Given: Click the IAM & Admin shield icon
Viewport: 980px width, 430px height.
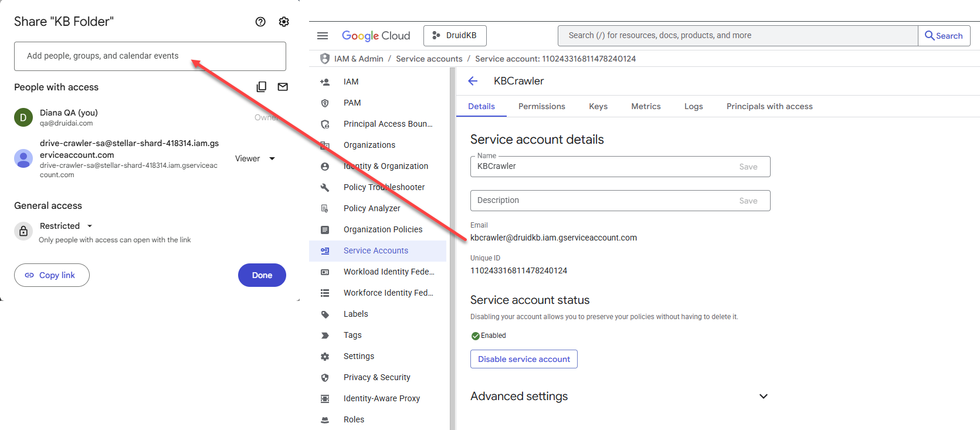Looking at the screenshot, I should (325, 59).
